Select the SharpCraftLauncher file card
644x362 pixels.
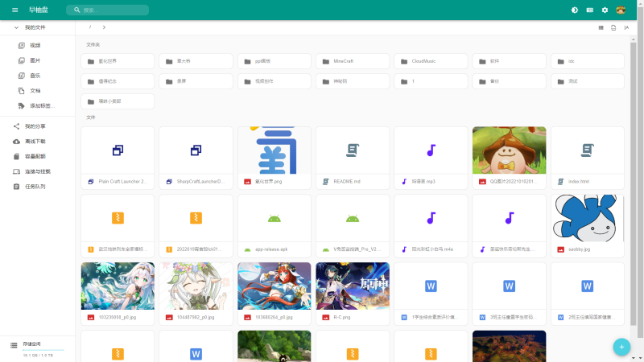(x=196, y=158)
